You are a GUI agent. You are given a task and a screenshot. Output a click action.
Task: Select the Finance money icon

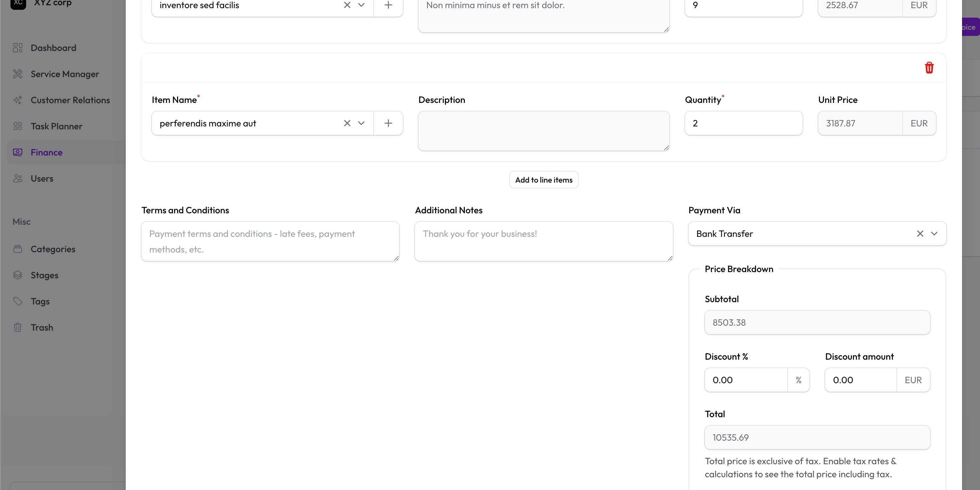[18, 152]
